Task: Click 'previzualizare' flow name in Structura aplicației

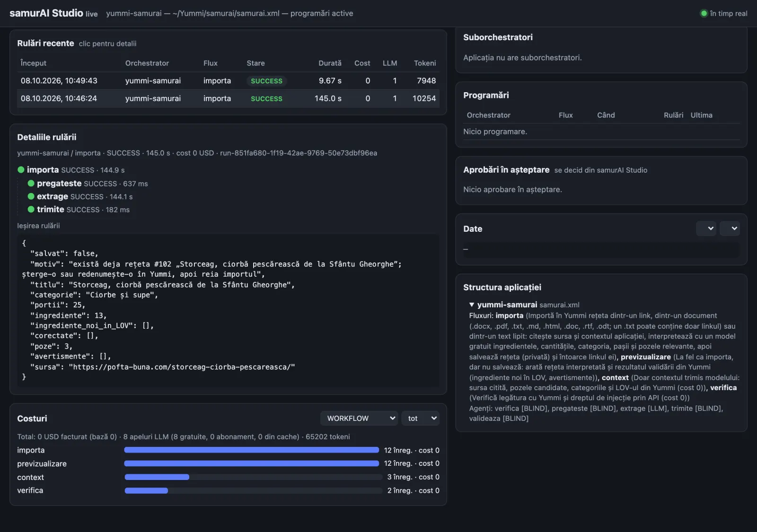Action: click(645, 357)
